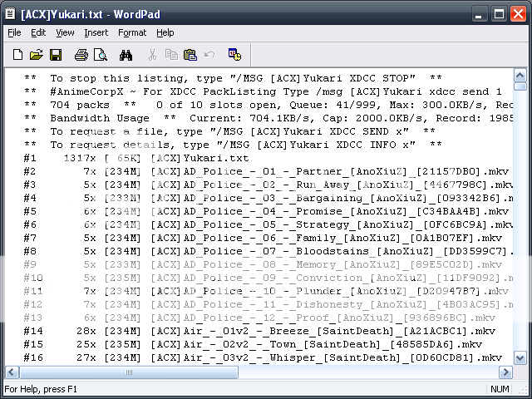Click the '#2' AD_Police_-_01_-_Partner line
532x399 pixels.
[x=266, y=171]
